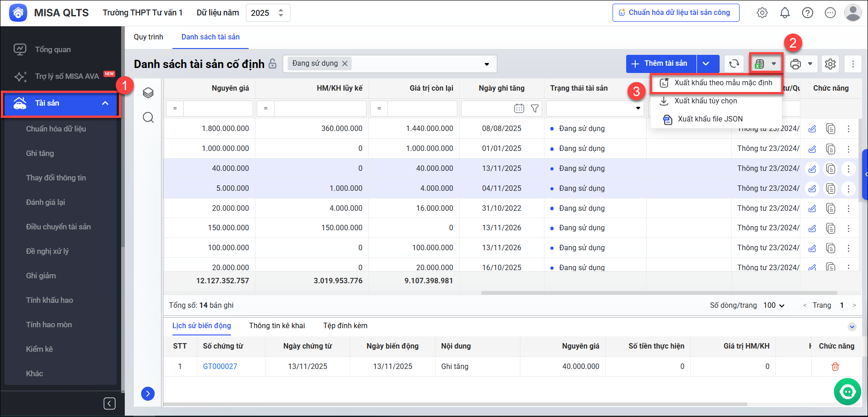
Task: Open the green chat support bubble
Action: (847, 391)
